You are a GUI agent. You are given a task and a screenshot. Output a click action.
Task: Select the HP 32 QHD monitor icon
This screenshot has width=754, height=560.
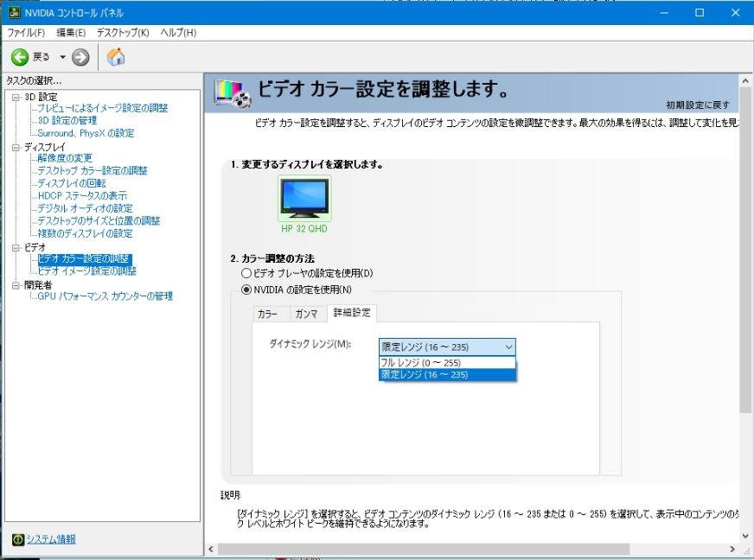tap(304, 199)
